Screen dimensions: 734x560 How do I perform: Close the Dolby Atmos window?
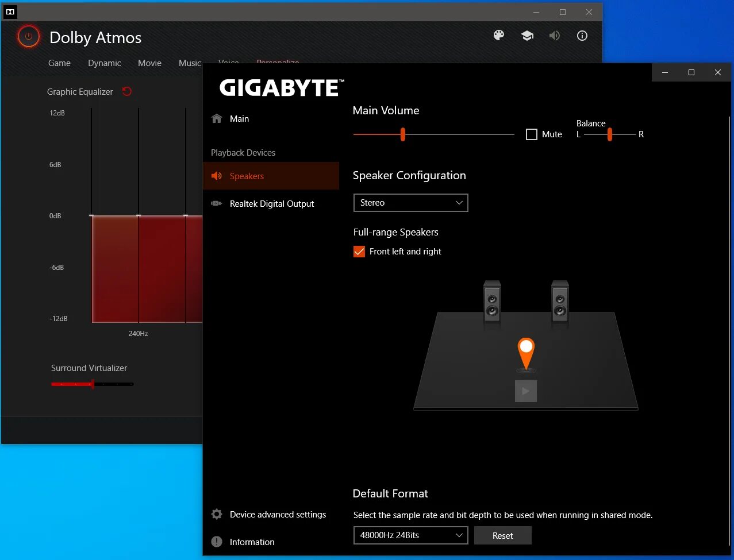(589, 12)
